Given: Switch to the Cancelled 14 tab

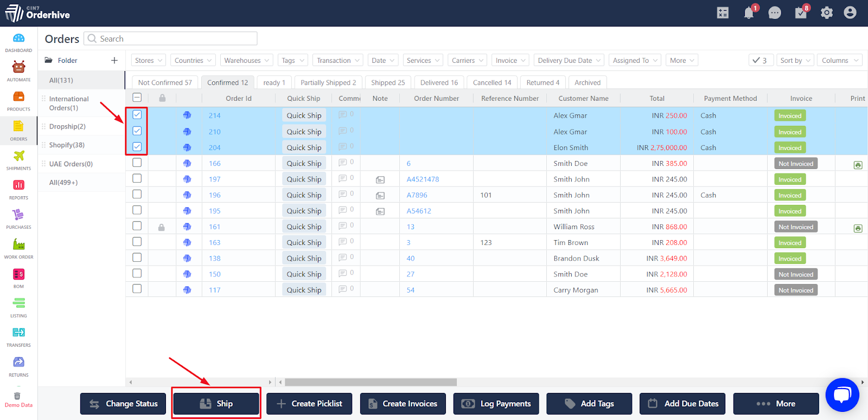Looking at the screenshot, I should pyautogui.click(x=492, y=82).
